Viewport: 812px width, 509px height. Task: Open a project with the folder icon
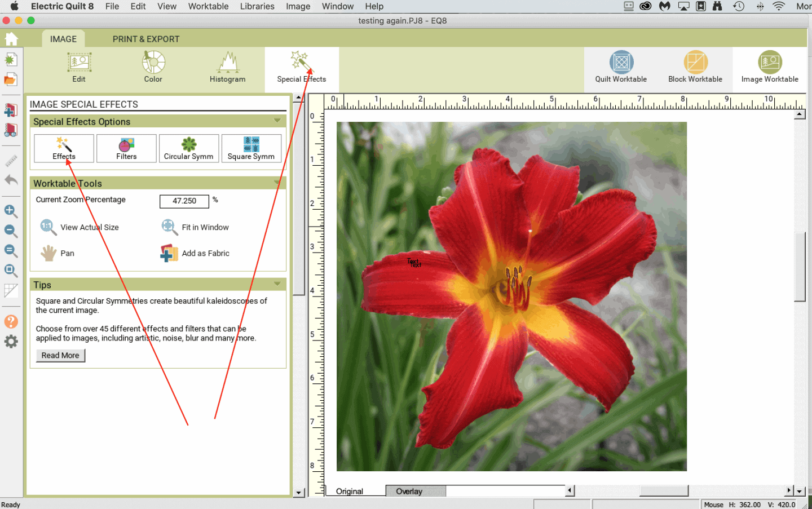(x=11, y=79)
